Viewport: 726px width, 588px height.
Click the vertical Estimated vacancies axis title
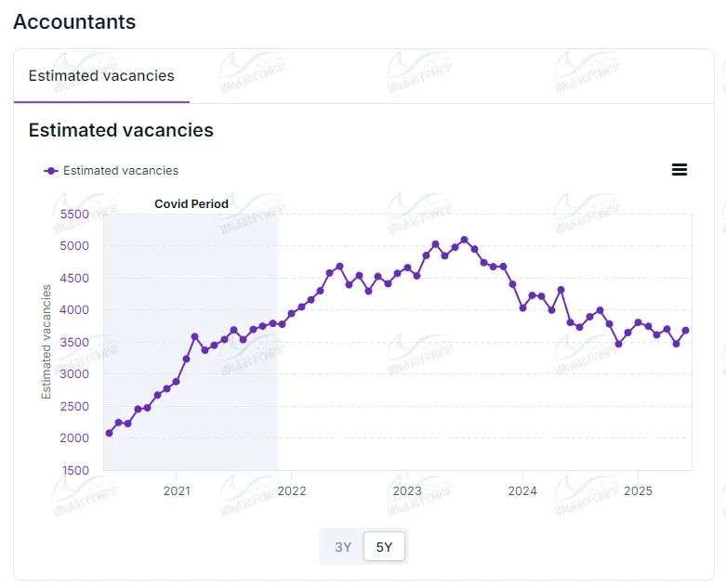point(46,342)
